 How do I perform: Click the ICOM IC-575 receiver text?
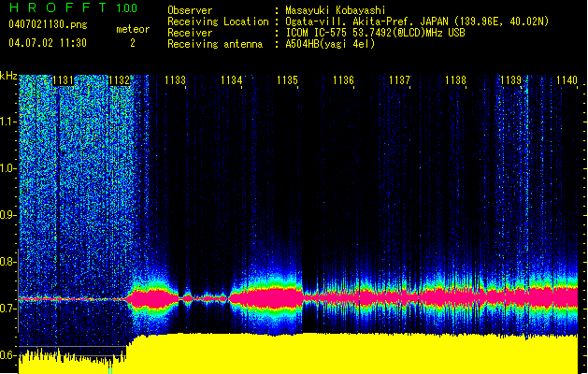click(x=375, y=33)
